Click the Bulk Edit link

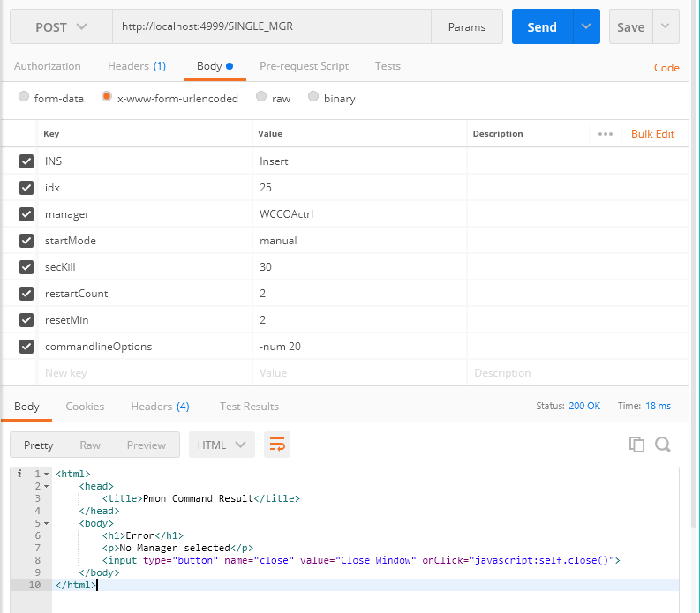pyautogui.click(x=652, y=134)
